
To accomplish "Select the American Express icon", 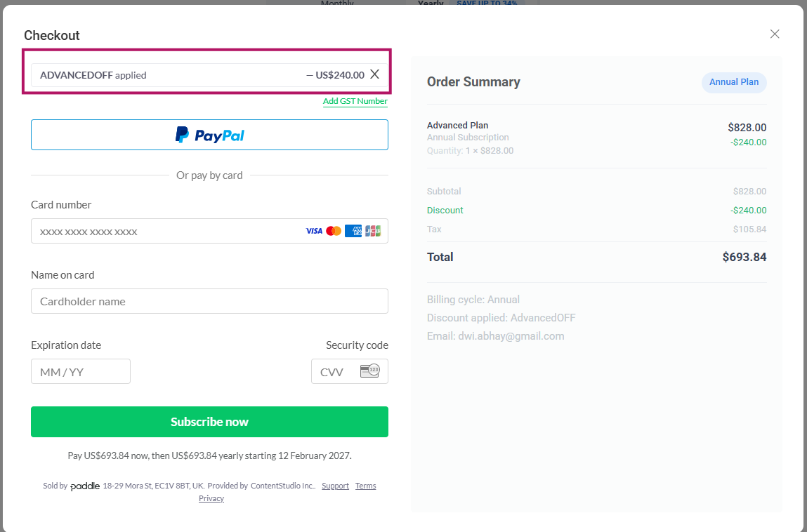I will 353,230.
